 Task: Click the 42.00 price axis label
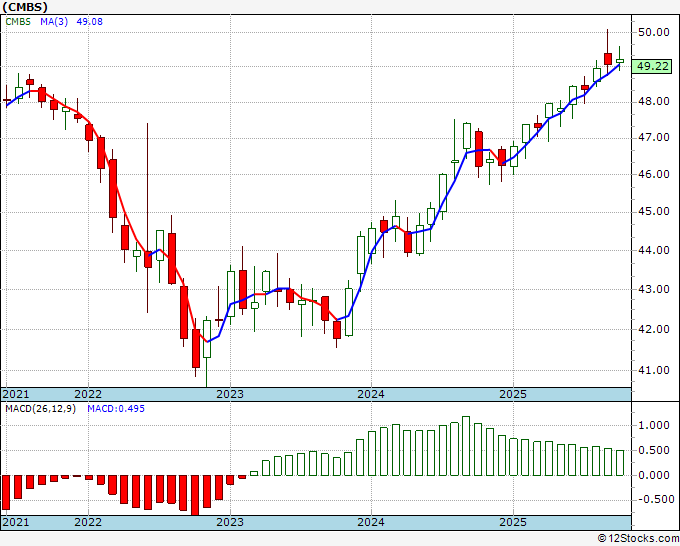[x=654, y=329]
